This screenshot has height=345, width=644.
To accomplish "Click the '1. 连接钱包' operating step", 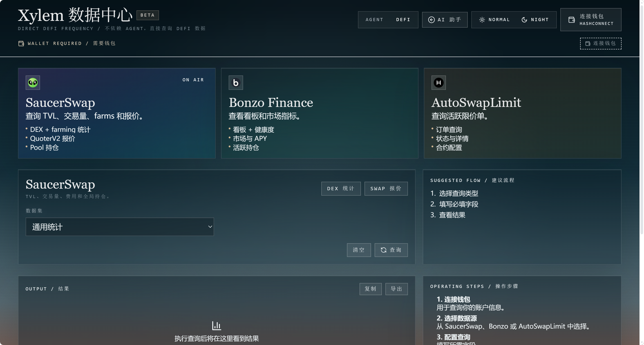I will coord(454,299).
